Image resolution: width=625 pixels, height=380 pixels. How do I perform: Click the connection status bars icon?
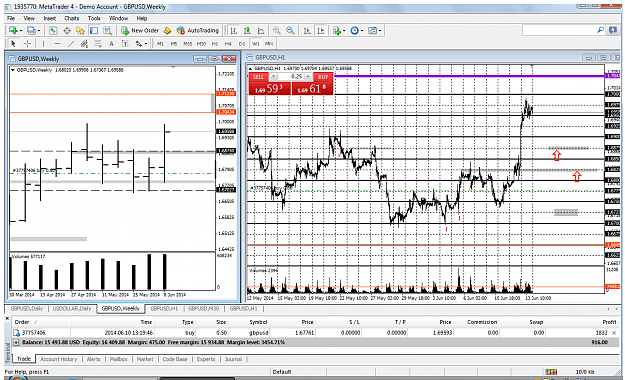(551, 372)
